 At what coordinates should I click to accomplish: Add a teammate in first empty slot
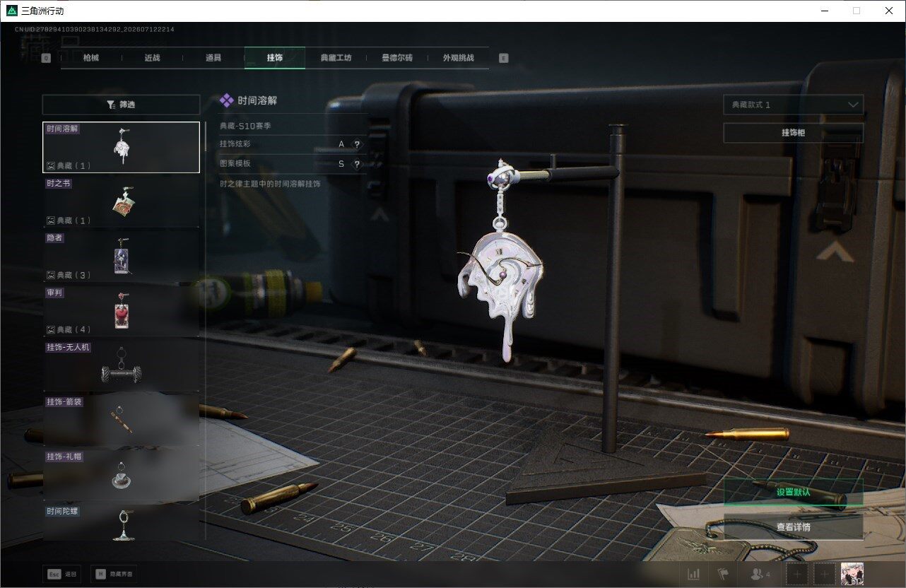pyautogui.click(x=797, y=575)
